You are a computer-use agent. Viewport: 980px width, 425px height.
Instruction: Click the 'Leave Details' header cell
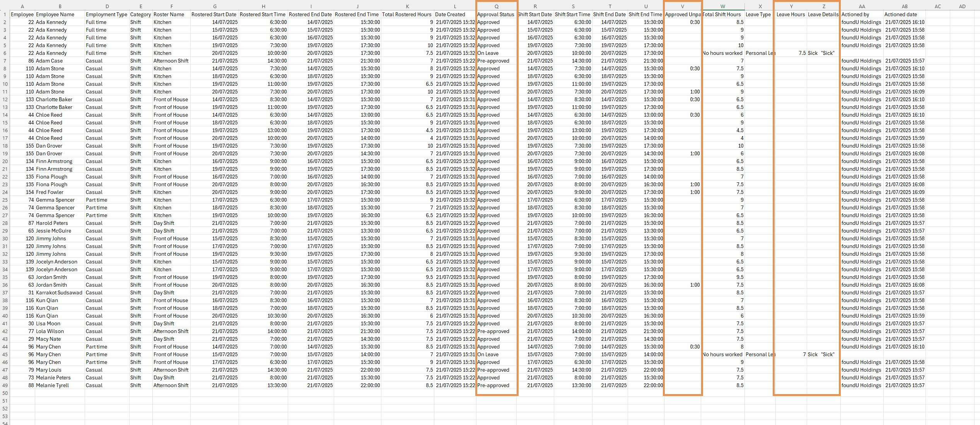click(823, 14)
